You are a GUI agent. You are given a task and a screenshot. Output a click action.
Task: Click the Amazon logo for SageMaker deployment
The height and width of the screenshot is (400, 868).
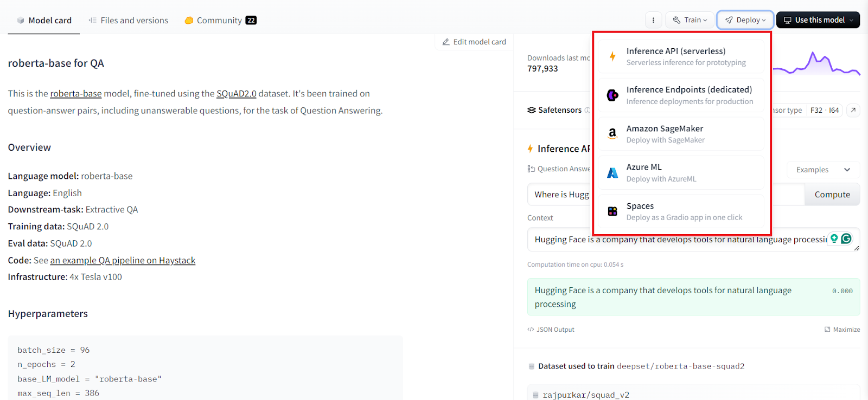tap(612, 133)
